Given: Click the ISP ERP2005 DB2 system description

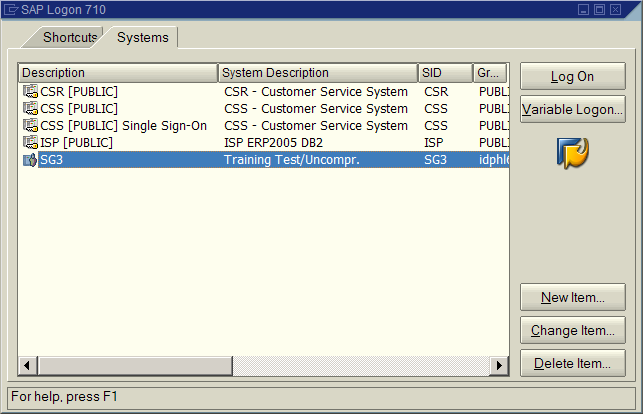Looking at the screenshot, I should tap(274, 143).
